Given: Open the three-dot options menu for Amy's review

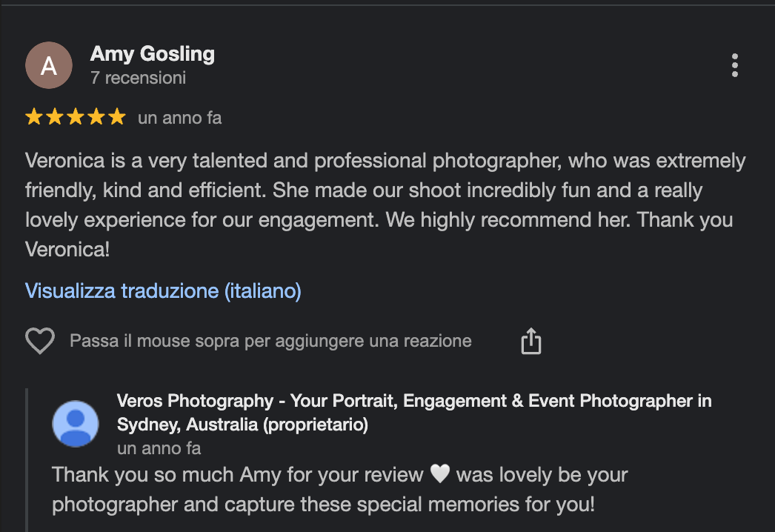Looking at the screenshot, I should click(x=734, y=65).
